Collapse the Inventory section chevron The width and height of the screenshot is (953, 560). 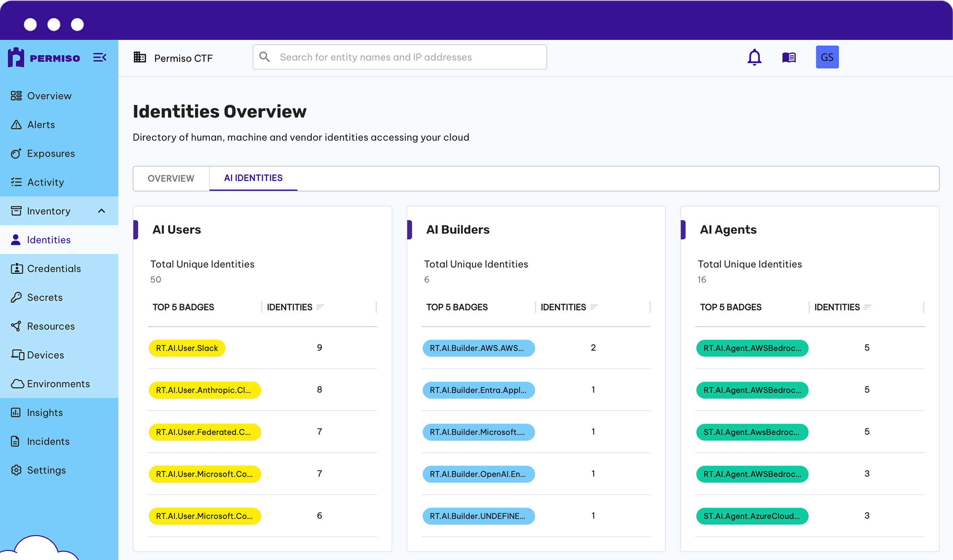pos(101,211)
